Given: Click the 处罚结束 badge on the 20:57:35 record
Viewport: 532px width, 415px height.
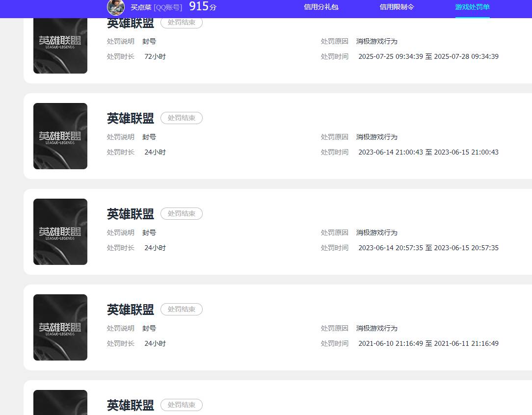Looking at the screenshot, I should pos(182,213).
